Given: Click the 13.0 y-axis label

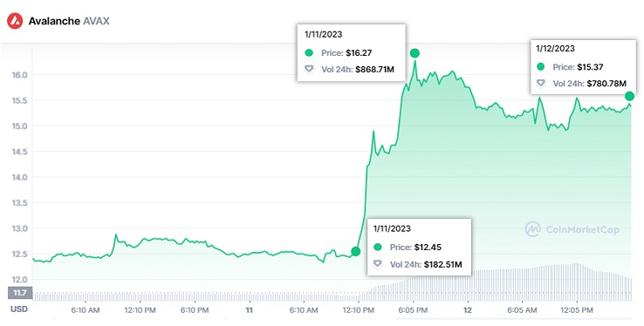Looking at the screenshot, I should click(x=20, y=228).
